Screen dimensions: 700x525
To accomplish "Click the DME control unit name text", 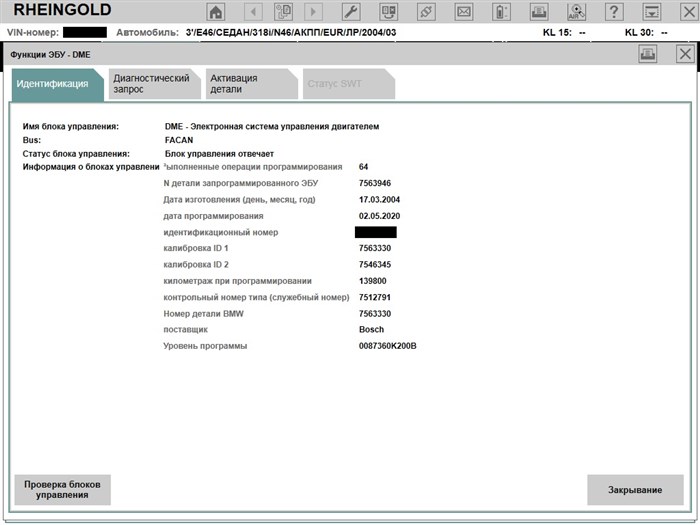I will [272, 126].
